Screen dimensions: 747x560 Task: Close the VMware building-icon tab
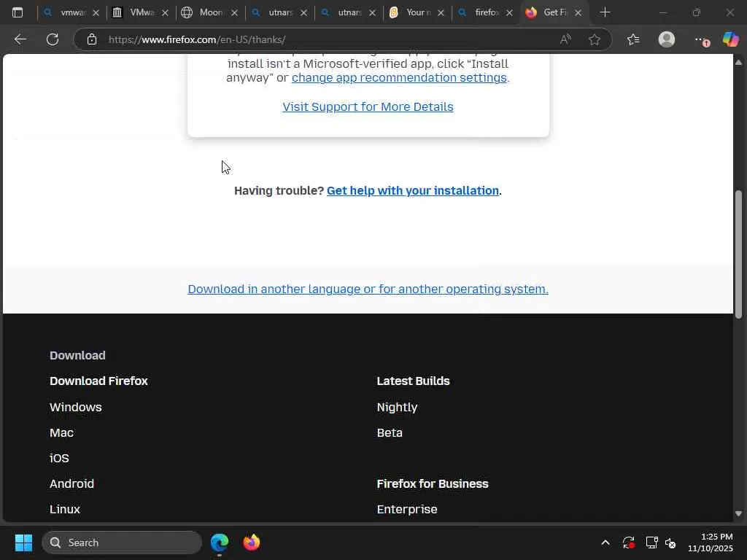pos(165,13)
